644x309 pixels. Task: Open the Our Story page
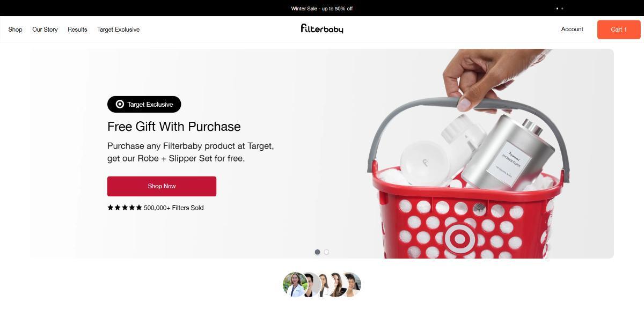point(45,30)
